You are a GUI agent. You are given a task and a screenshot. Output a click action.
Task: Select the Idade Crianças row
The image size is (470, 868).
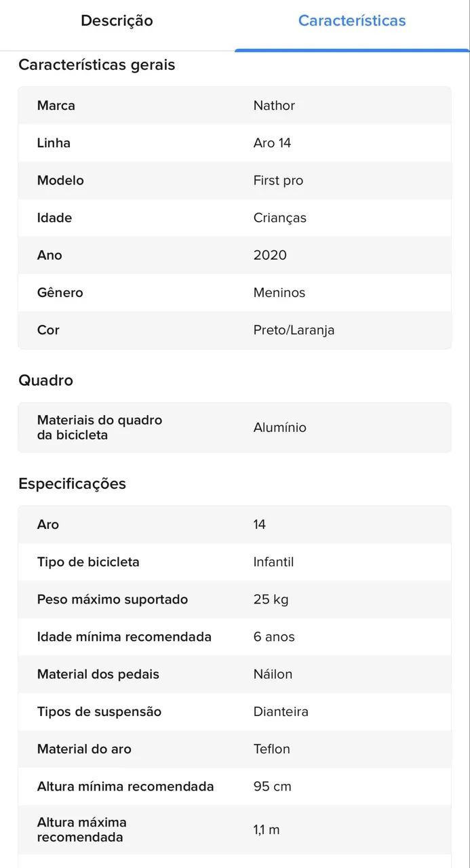tap(235, 218)
